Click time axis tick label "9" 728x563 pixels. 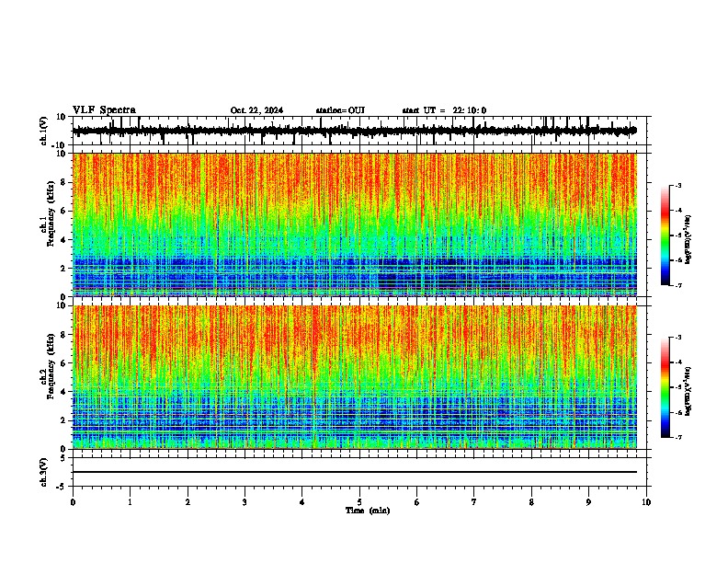click(589, 502)
